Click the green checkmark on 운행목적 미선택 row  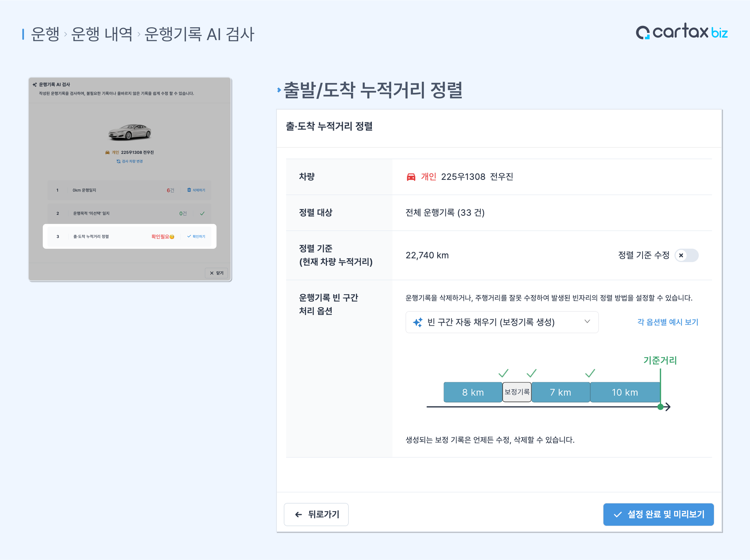point(202,213)
